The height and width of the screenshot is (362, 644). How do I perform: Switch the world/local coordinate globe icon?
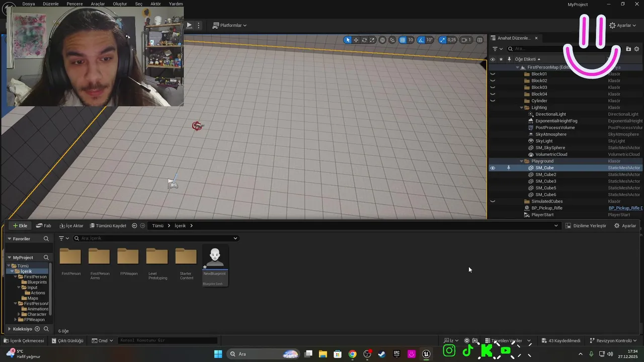point(382,40)
